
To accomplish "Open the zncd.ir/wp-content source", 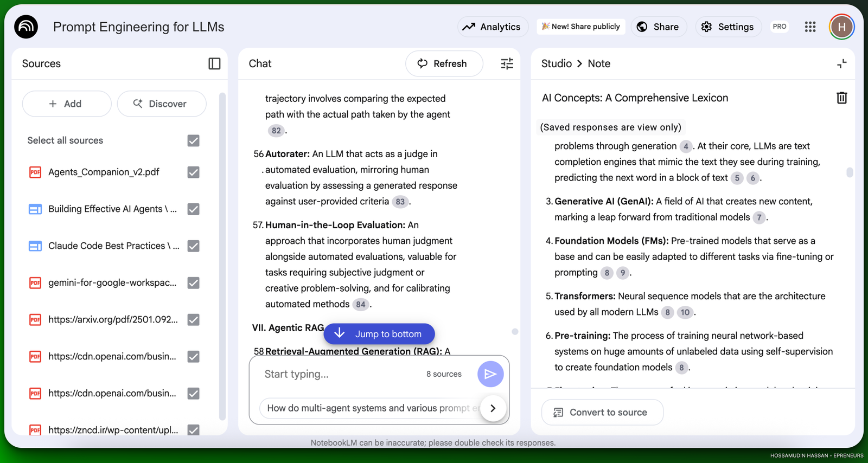I will [x=113, y=430].
